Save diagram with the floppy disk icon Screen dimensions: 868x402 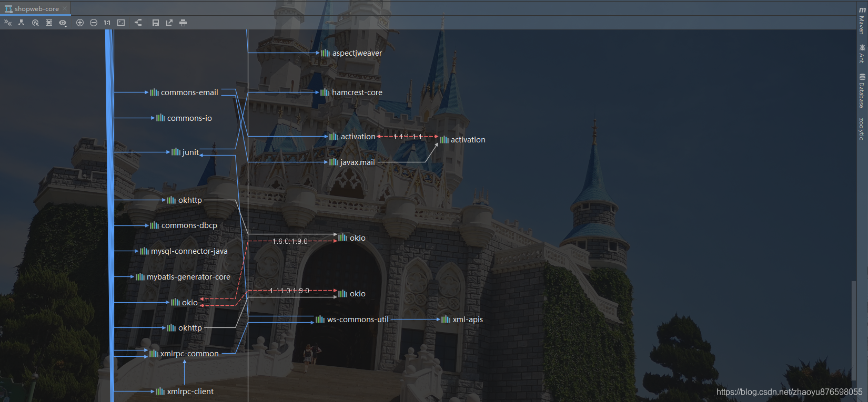tap(156, 23)
